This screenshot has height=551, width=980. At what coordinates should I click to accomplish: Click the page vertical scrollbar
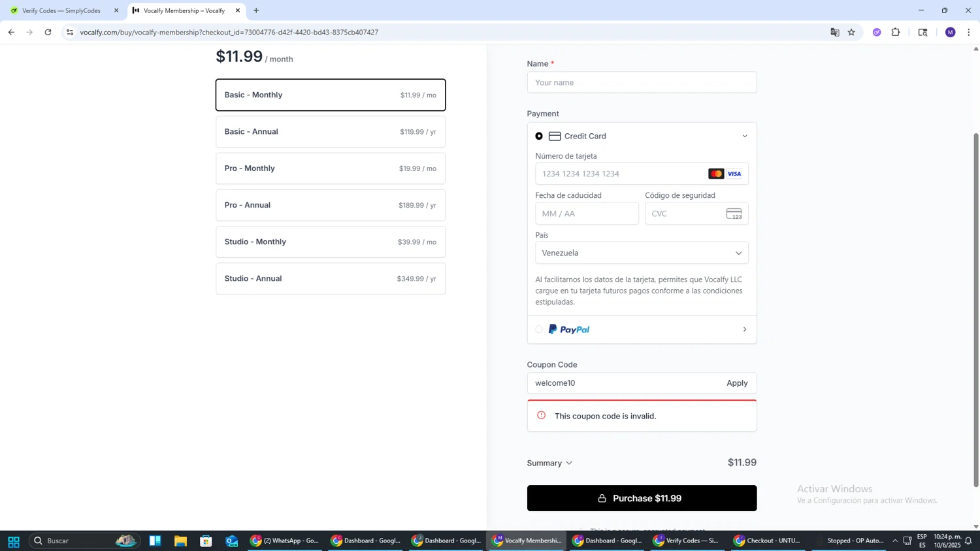tap(976, 310)
